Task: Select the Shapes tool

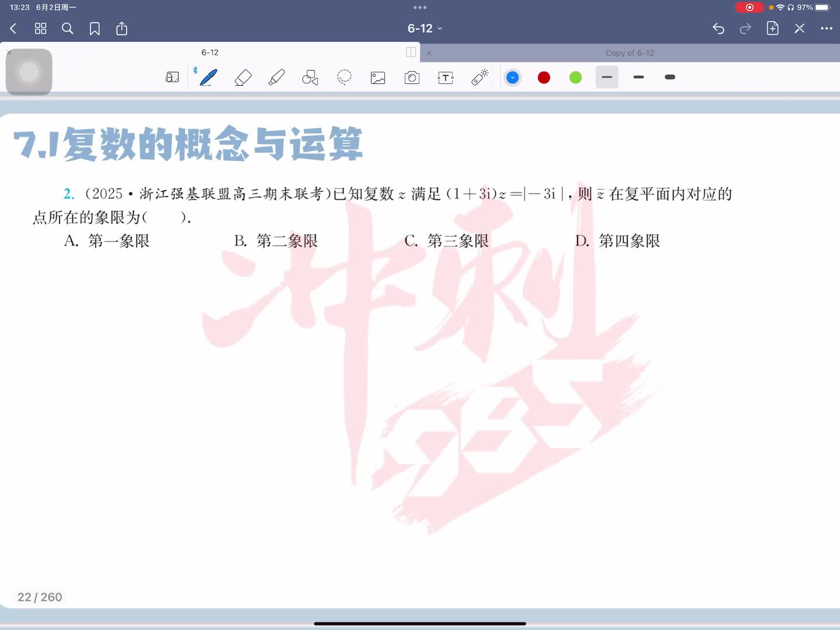Action: tap(310, 78)
